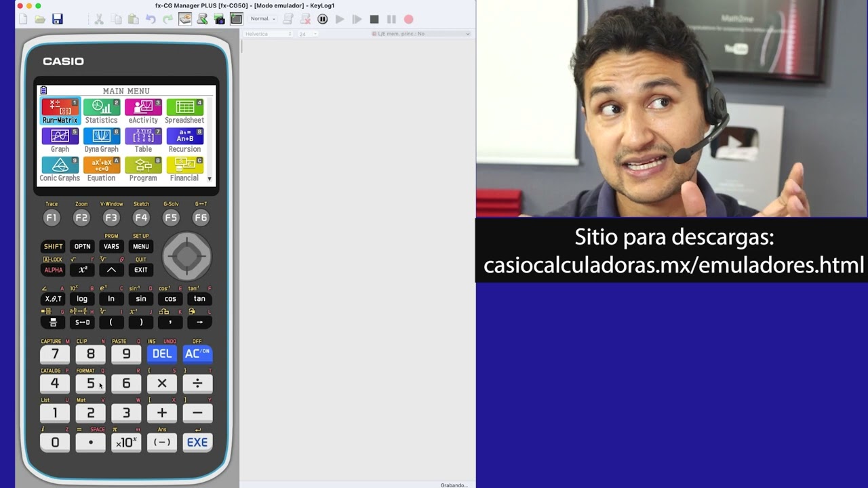This screenshot has width=868, height=488.
Task: Click the tan key
Action: [199, 299]
